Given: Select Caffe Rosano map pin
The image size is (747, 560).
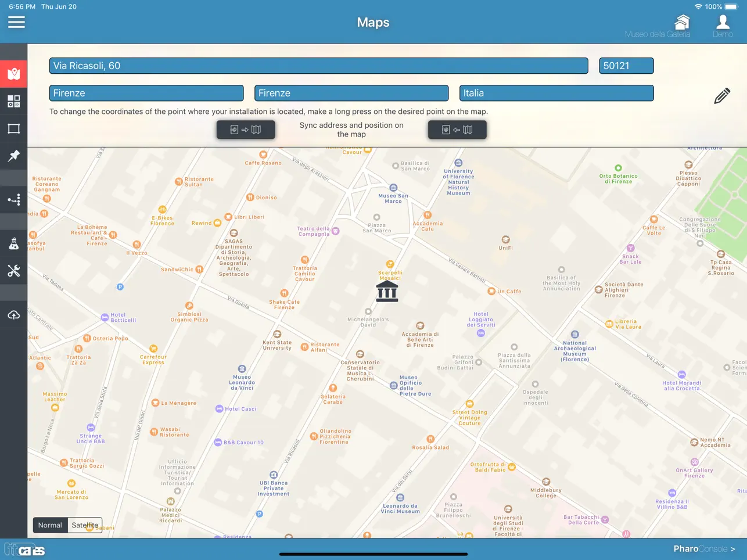Looking at the screenshot, I should [263, 155].
